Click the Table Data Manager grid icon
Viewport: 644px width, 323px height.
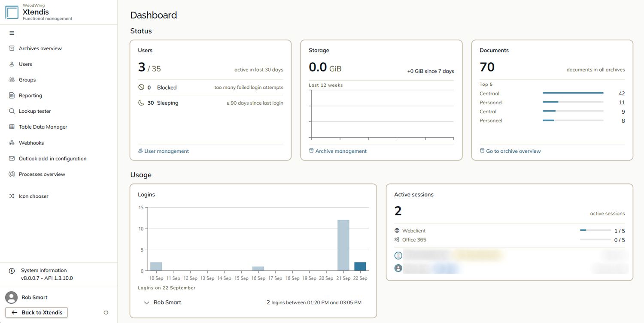12,127
